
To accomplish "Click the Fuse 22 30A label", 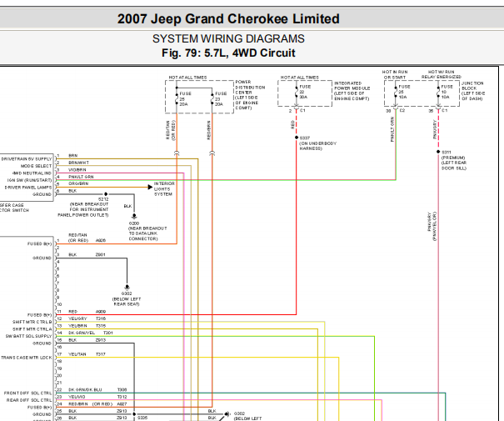I will 305,92.
